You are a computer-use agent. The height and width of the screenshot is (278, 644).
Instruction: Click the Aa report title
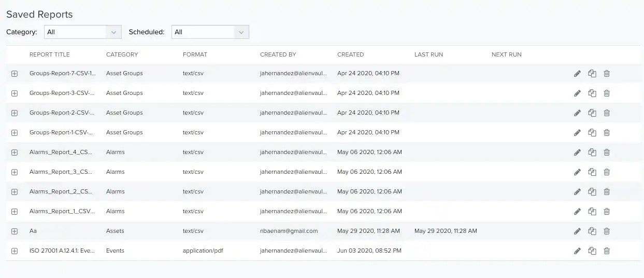(x=33, y=231)
